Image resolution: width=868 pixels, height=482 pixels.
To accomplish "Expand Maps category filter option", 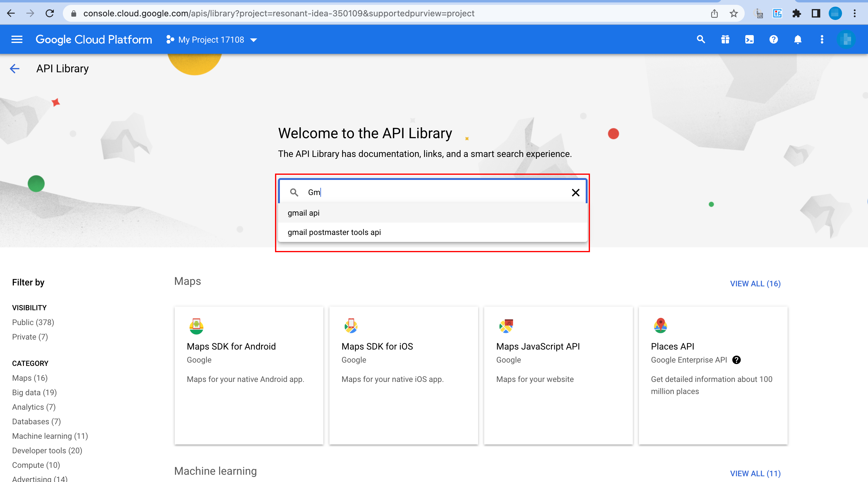I will [30, 378].
